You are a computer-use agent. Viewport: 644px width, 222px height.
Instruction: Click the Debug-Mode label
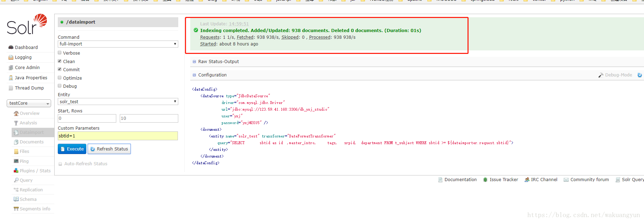click(x=619, y=75)
